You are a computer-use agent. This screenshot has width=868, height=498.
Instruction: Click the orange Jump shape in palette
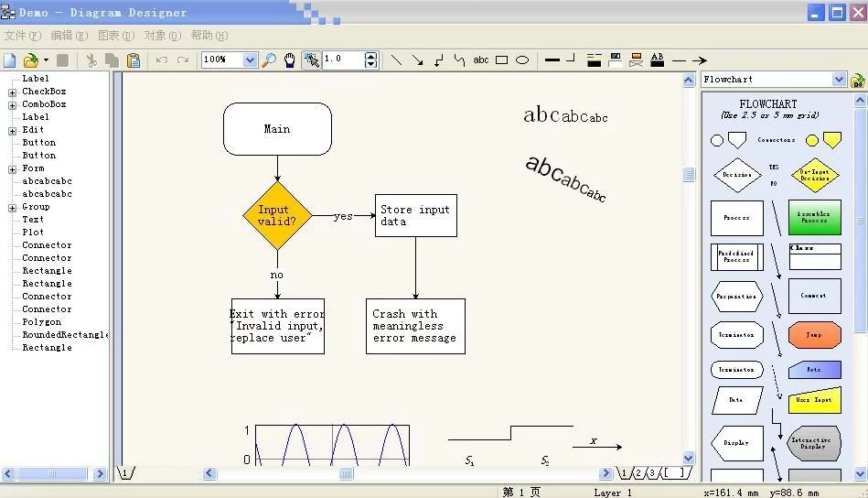coord(814,335)
